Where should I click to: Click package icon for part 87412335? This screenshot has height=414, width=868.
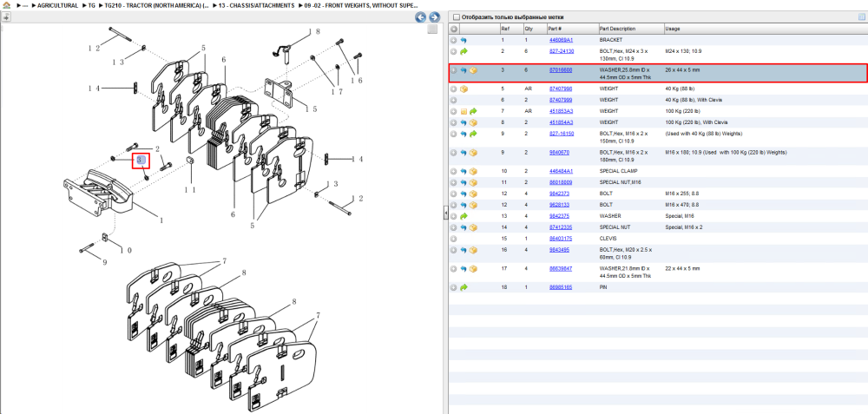point(473,227)
